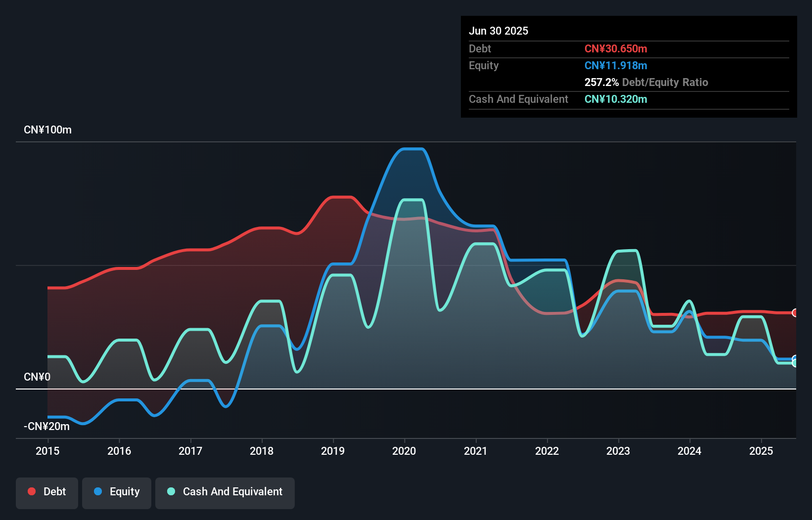Click the blue Equity legend dot
This screenshot has width=812, height=520.
(x=98, y=492)
